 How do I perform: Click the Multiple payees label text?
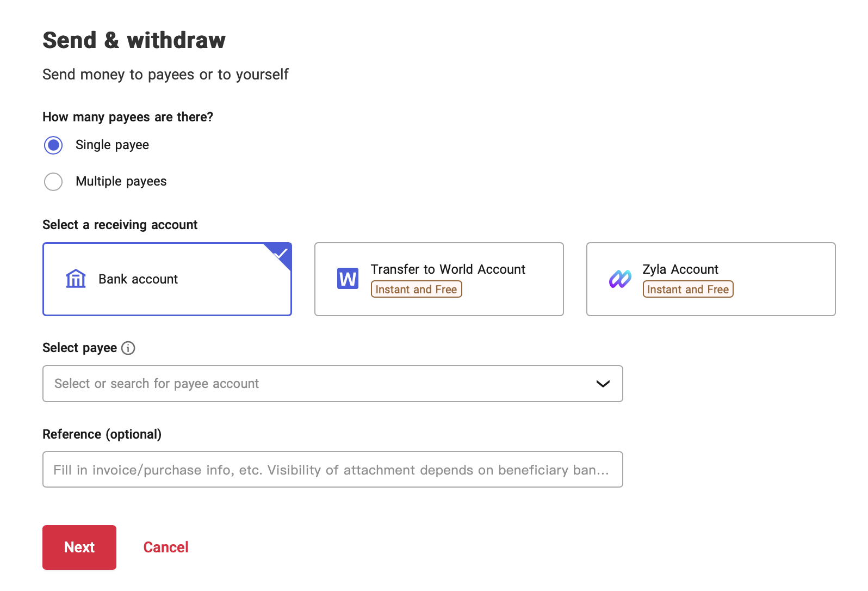(x=121, y=182)
